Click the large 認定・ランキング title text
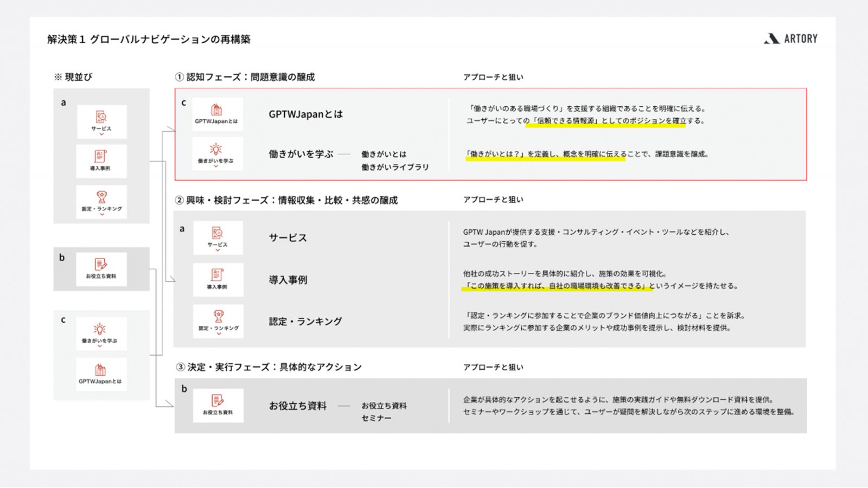 click(305, 322)
